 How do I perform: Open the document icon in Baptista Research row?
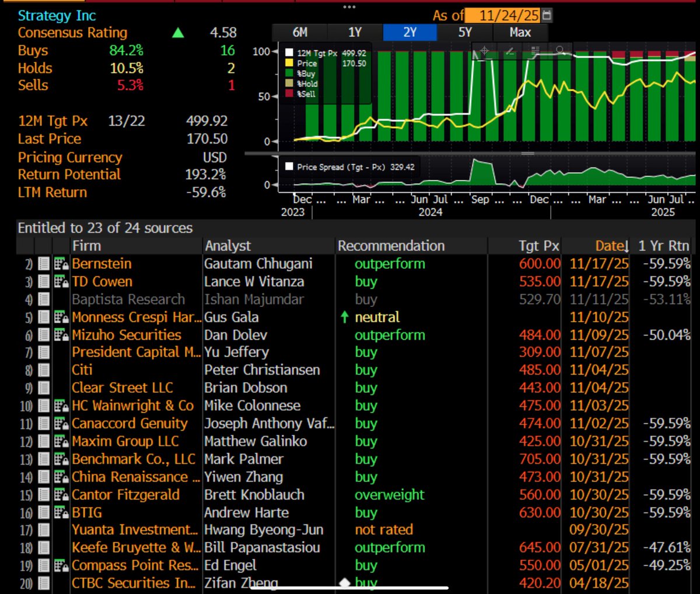click(x=43, y=299)
